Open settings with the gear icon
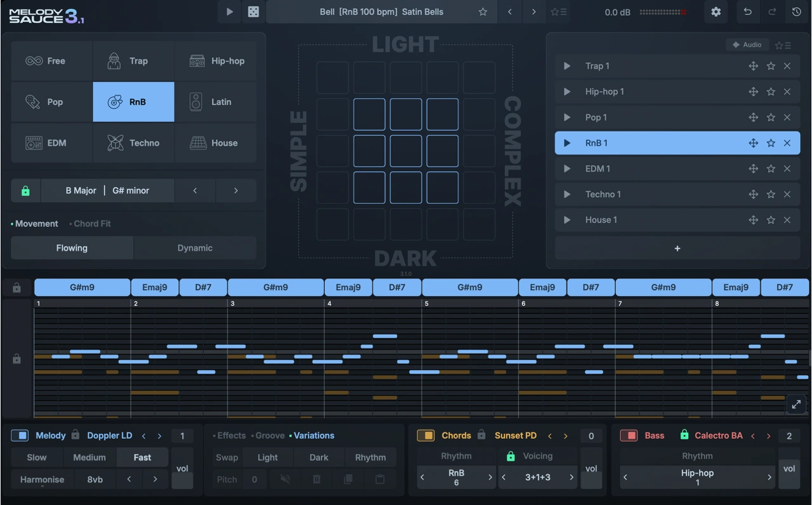The image size is (812, 505). pyautogui.click(x=716, y=11)
